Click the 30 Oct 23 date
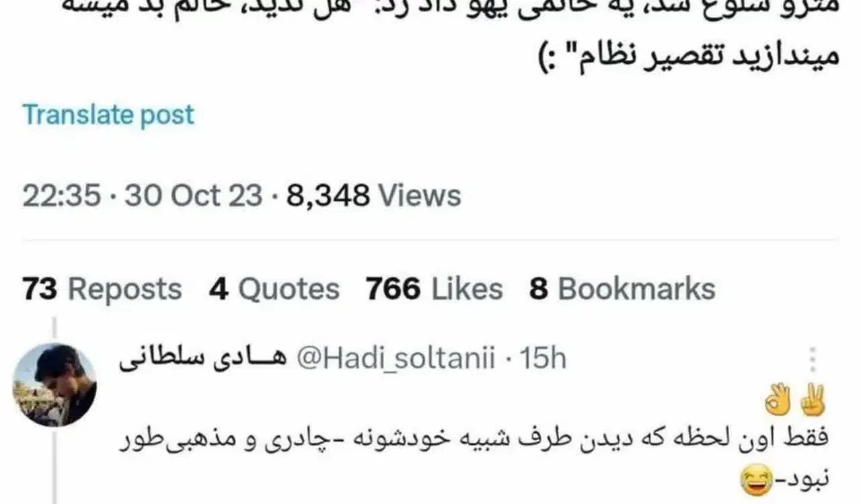The height and width of the screenshot is (504, 861). click(x=194, y=196)
